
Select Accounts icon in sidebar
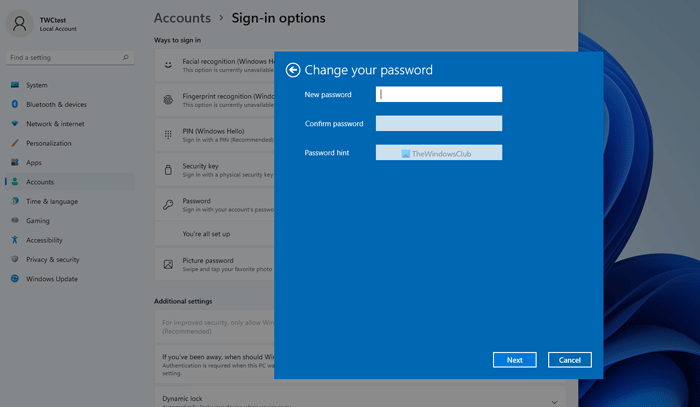click(15, 182)
